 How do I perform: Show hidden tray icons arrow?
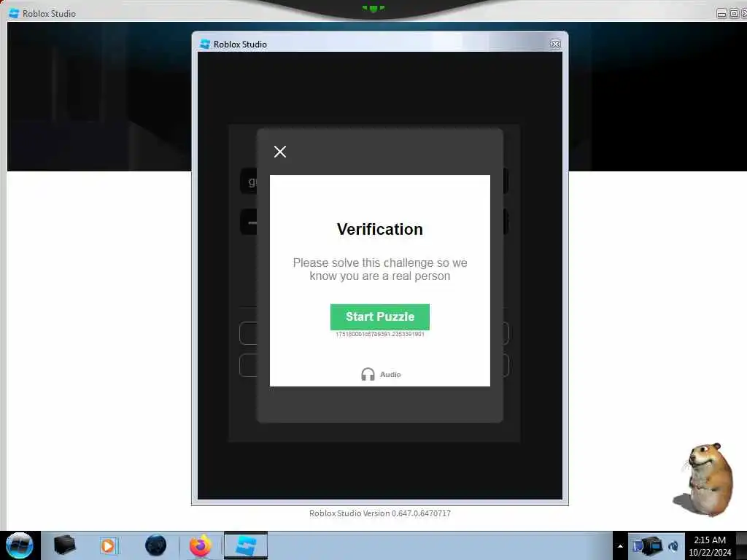(620, 546)
